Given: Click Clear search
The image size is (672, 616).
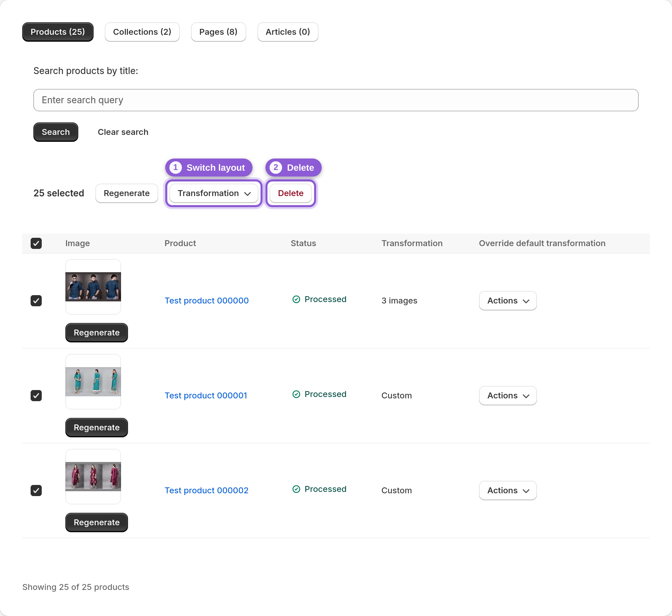Looking at the screenshot, I should [123, 132].
